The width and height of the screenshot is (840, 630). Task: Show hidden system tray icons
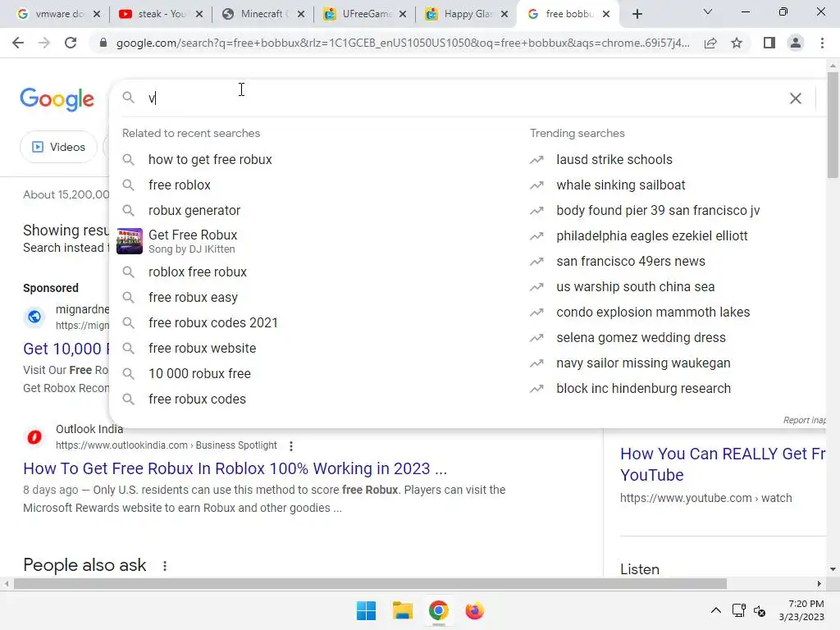[715, 610]
